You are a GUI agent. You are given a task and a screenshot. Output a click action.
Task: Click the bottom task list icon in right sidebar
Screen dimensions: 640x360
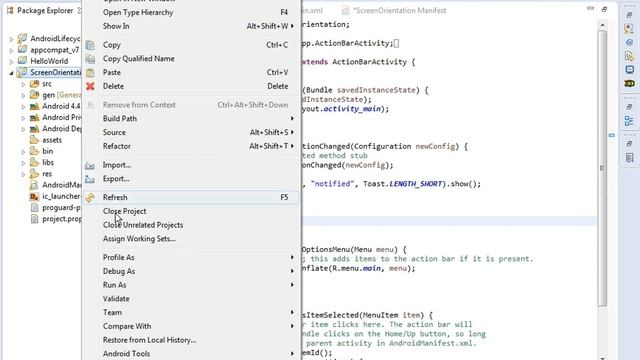click(x=629, y=158)
